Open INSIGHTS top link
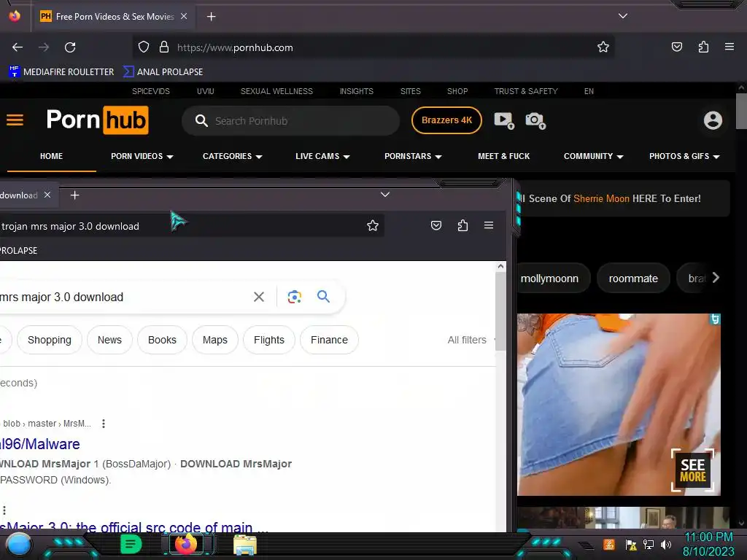 click(356, 91)
